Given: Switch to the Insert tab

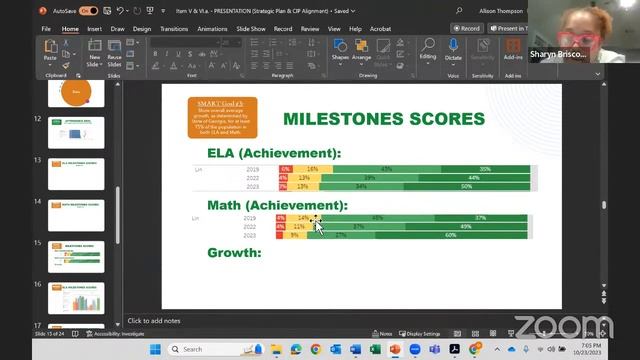Looking at the screenshot, I should click(x=94, y=29).
